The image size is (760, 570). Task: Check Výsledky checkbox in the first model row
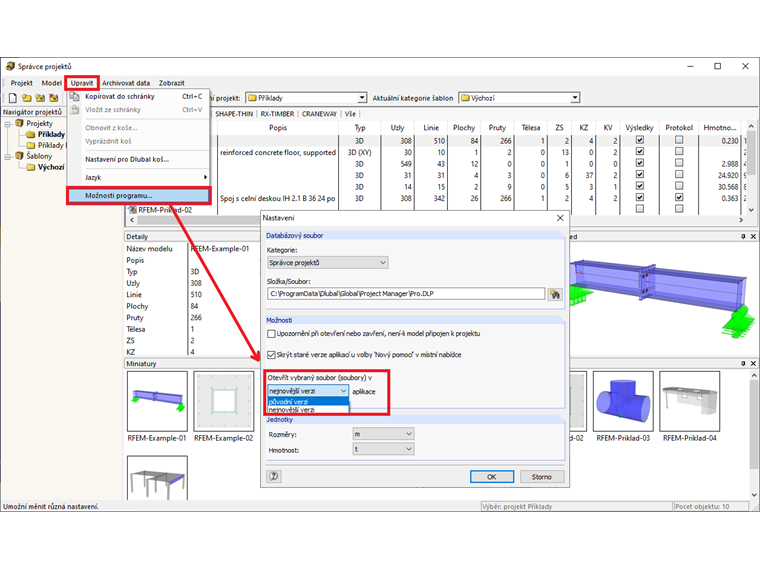(640, 140)
